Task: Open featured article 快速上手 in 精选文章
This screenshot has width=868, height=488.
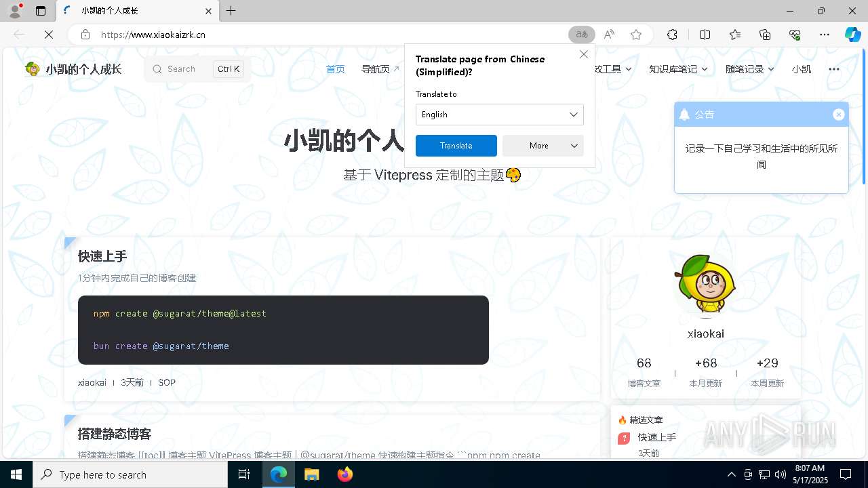Action: point(657,437)
